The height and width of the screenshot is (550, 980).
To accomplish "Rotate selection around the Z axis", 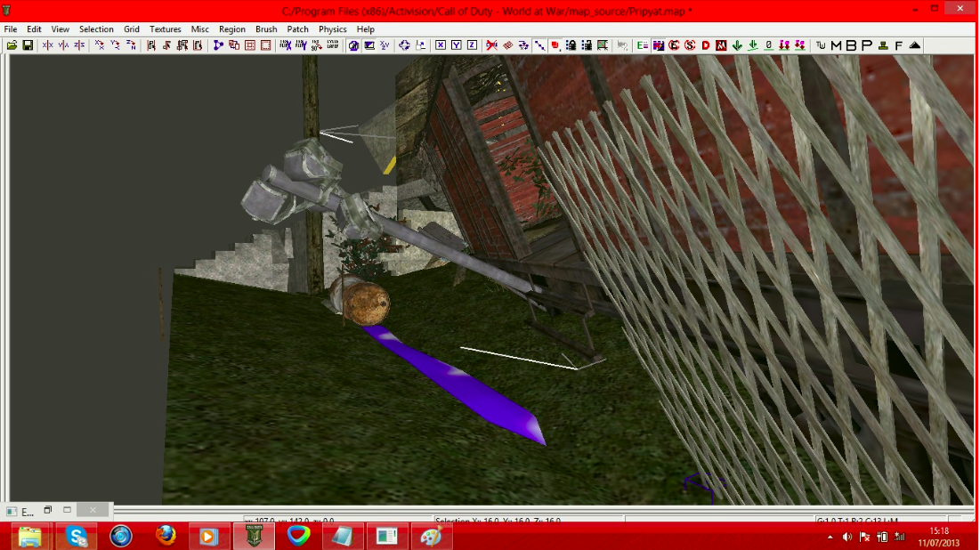I will point(131,45).
